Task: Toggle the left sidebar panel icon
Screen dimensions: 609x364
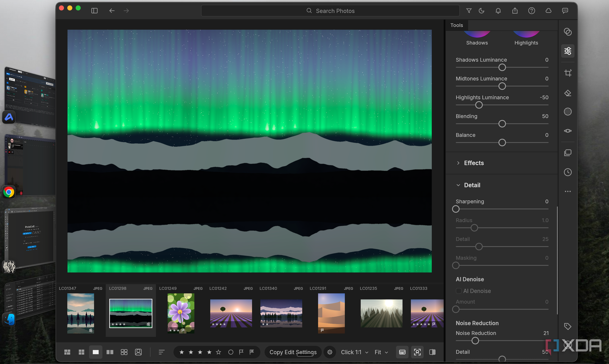Action: 94,11
